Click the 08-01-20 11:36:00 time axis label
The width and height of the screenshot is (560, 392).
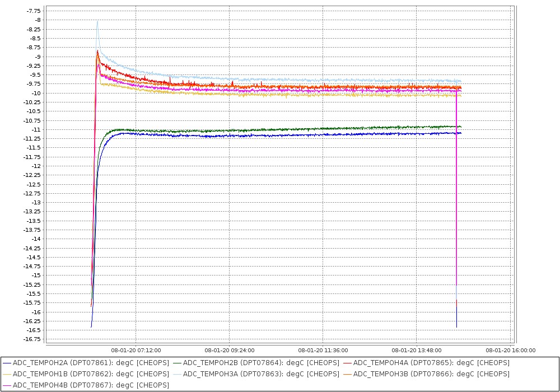323,351
